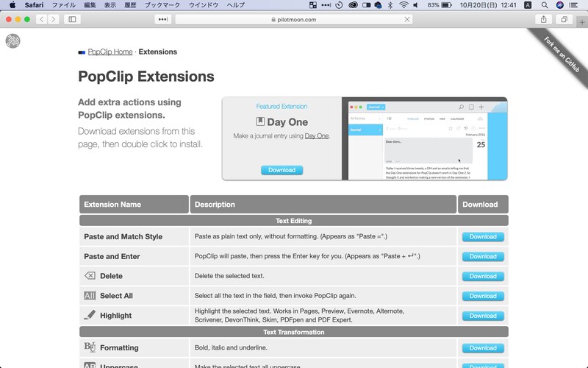Stop loading with address bar X
Image resolution: width=588 pixels, height=368 pixels.
[407, 19]
